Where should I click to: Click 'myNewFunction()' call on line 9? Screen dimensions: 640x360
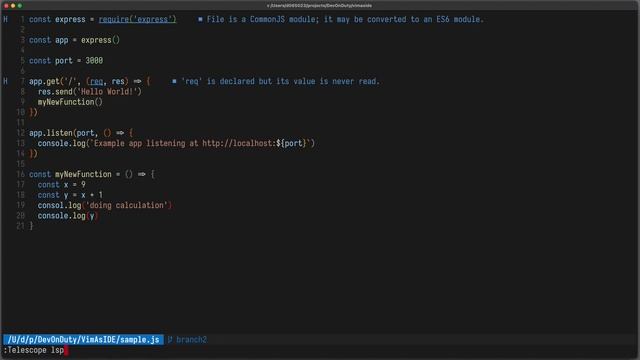pos(70,102)
